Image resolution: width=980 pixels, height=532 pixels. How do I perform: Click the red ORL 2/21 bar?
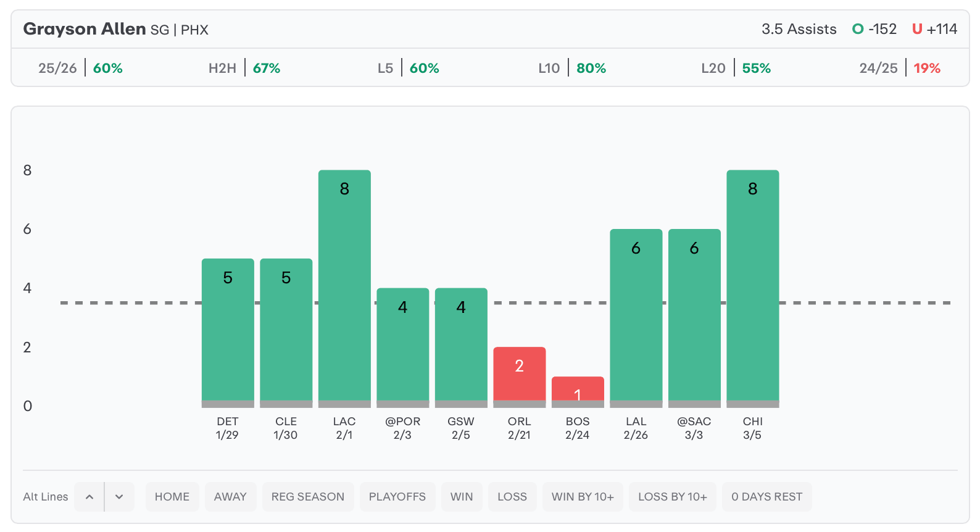coord(519,374)
